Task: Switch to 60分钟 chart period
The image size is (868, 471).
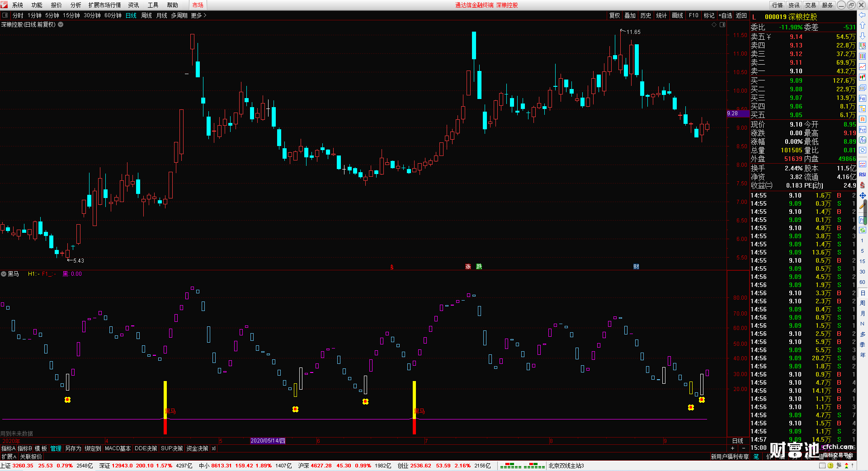Action: [113, 15]
